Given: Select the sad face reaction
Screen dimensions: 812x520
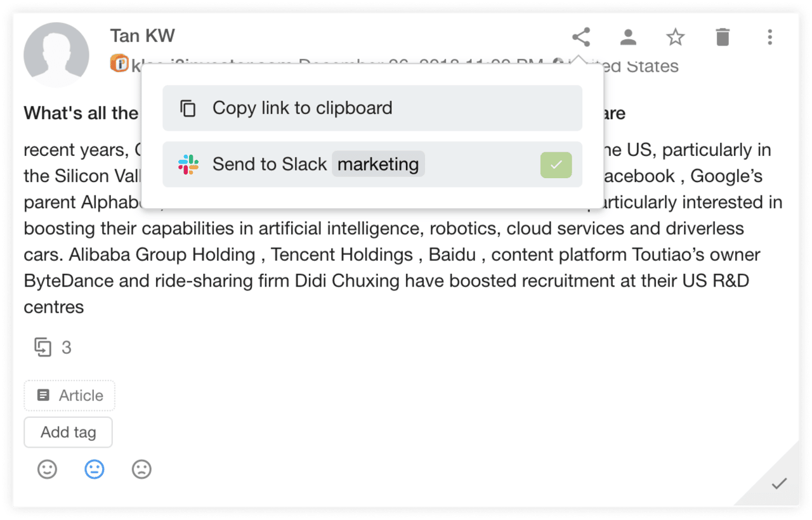Looking at the screenshot, I should point(141,469).
